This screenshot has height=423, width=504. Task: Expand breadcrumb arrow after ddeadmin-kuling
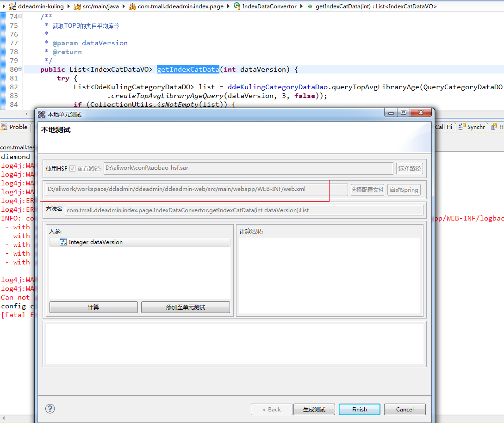pos(68,6)
